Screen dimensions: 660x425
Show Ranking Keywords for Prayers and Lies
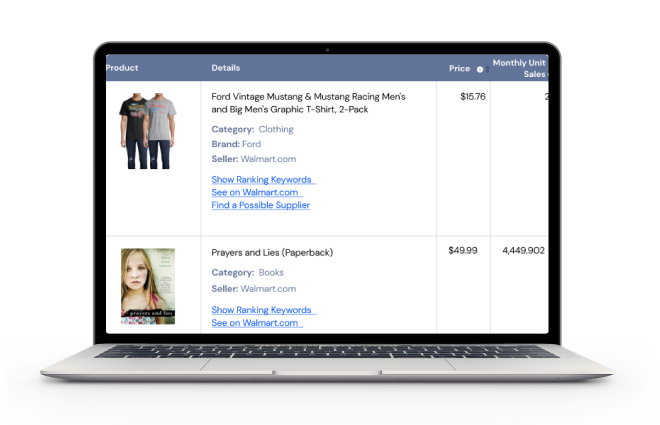(263, 310)
